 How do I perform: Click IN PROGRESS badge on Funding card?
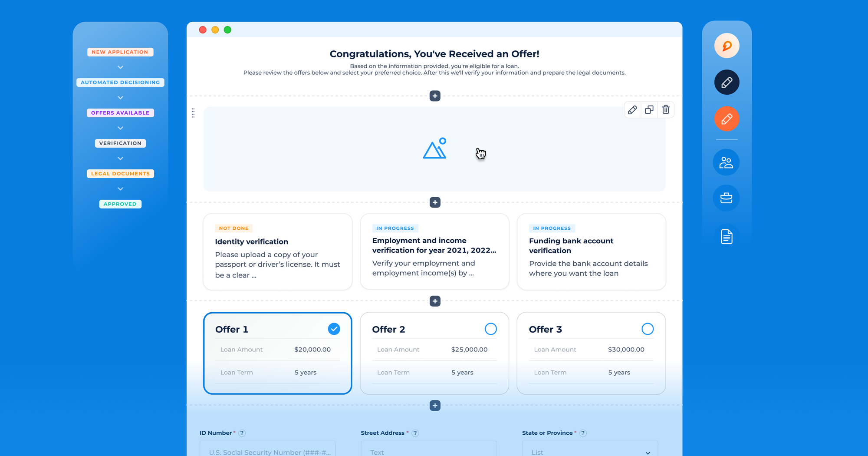(552, 228)
